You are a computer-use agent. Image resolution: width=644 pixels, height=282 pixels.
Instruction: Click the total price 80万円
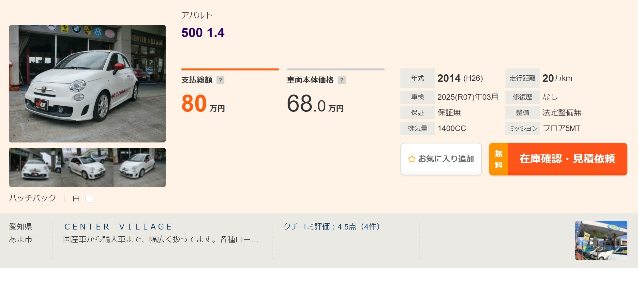point(203,104)
